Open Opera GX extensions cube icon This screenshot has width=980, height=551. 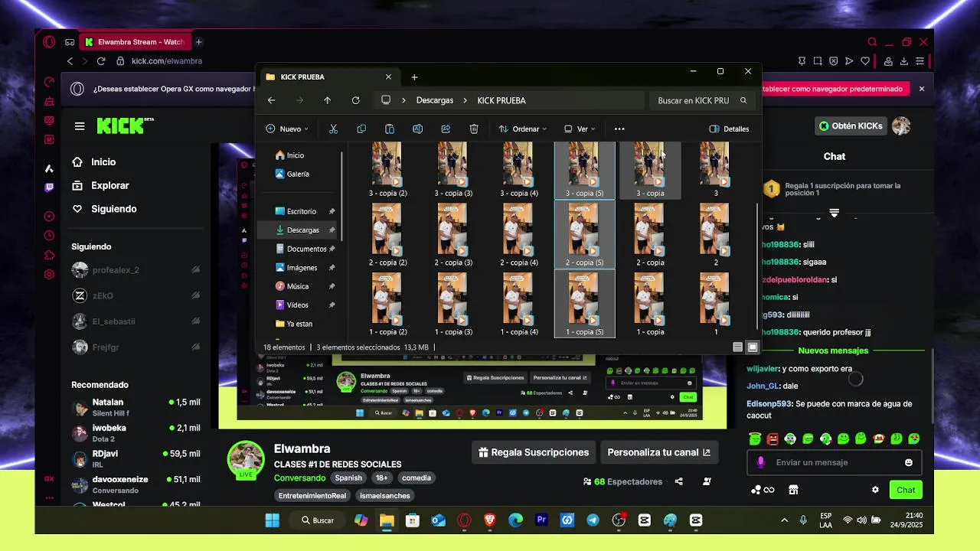[x=49, y=255]
